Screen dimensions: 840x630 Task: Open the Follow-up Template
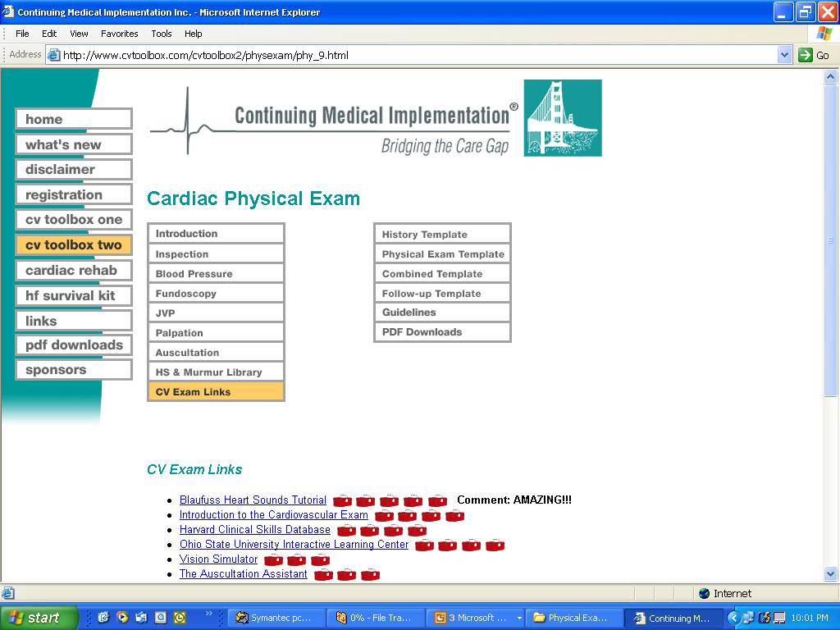point(442,294)
